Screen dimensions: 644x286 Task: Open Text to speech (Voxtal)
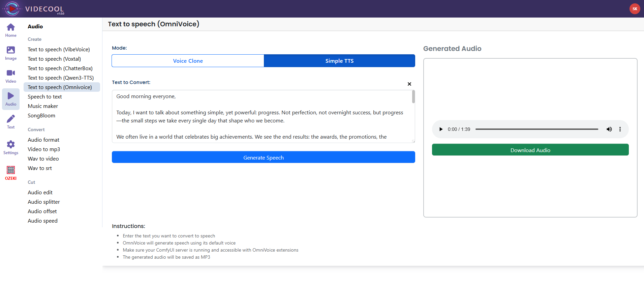pos(54,59)
